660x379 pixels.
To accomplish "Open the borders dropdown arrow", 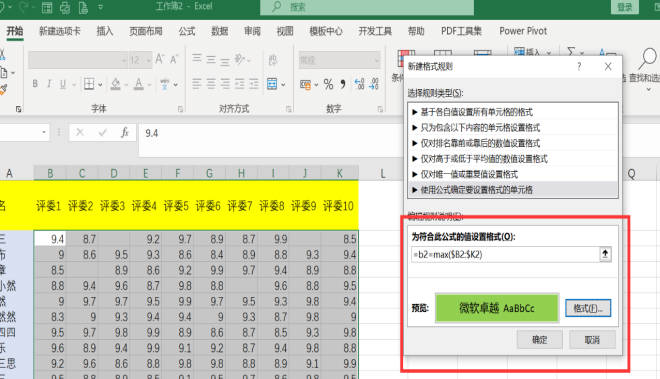I will (100, 85).
